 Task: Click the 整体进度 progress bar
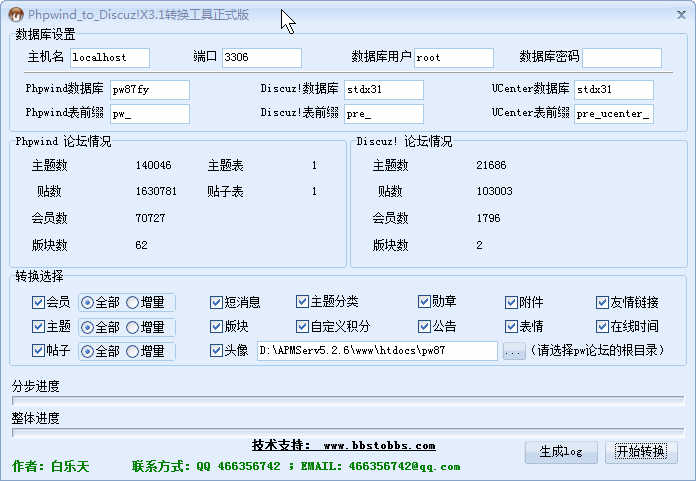[x=348, y=433]
